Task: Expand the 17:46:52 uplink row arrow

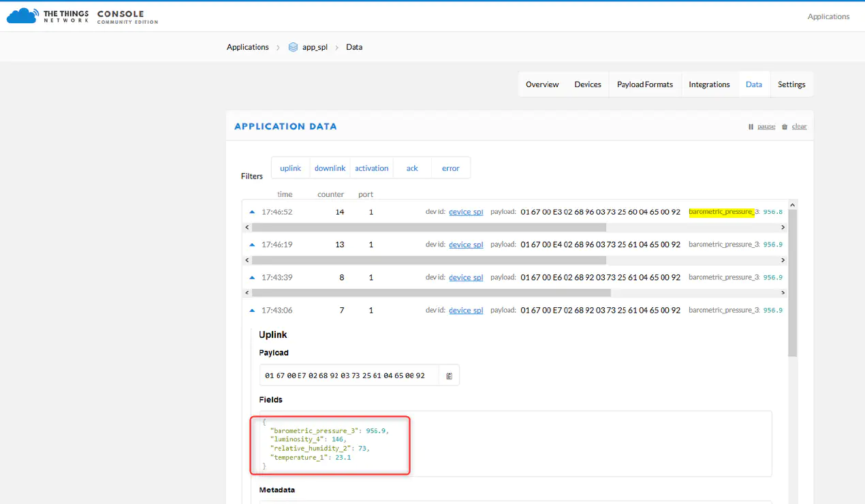Action: coord(252,212)
